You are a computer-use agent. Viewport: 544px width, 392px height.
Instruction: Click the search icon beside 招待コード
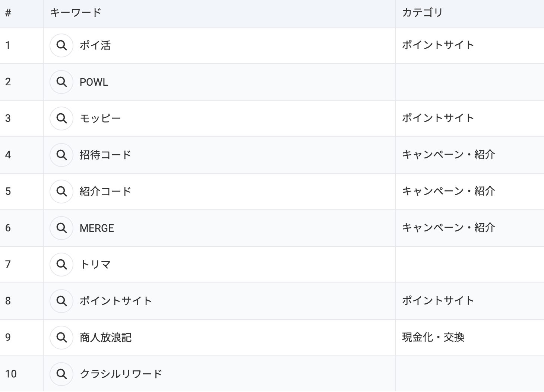point(61,155)
